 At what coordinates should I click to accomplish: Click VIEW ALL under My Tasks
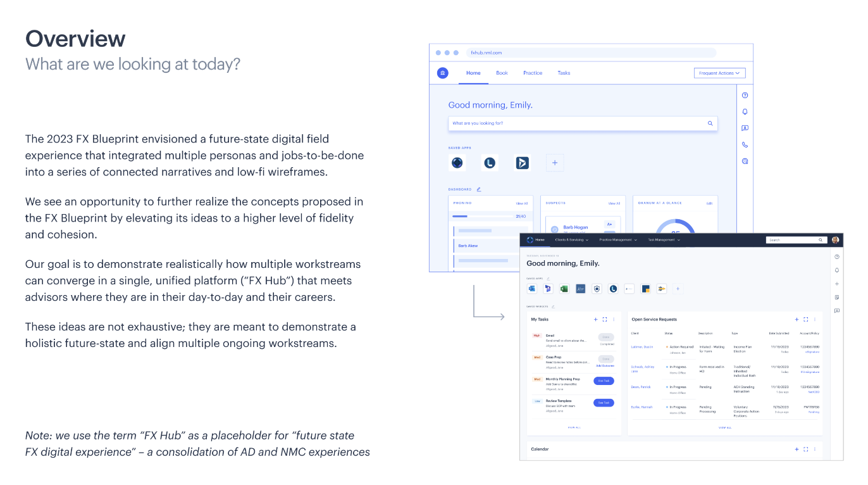pos(574,427)
